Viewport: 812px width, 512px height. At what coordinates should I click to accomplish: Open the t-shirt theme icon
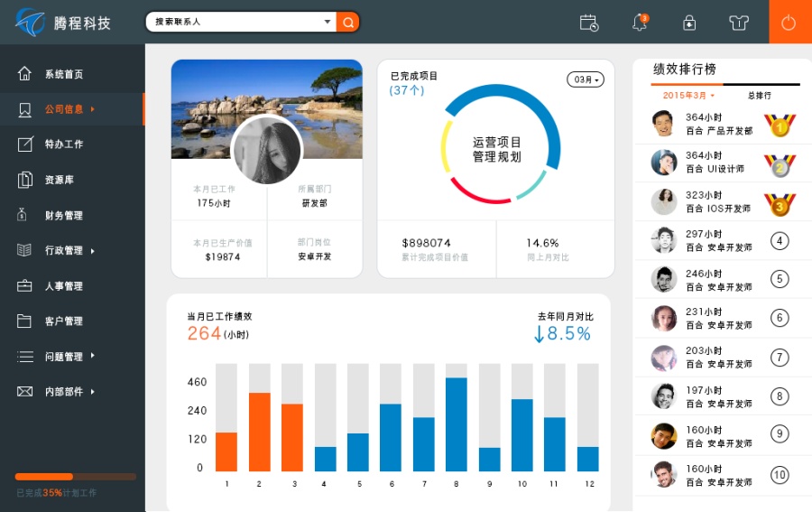click(x=739, y=23)
